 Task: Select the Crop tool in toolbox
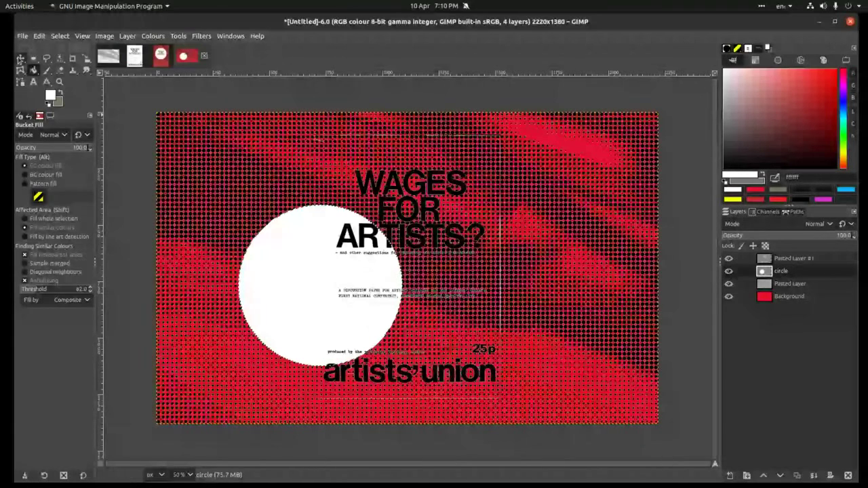click(73, 58)
